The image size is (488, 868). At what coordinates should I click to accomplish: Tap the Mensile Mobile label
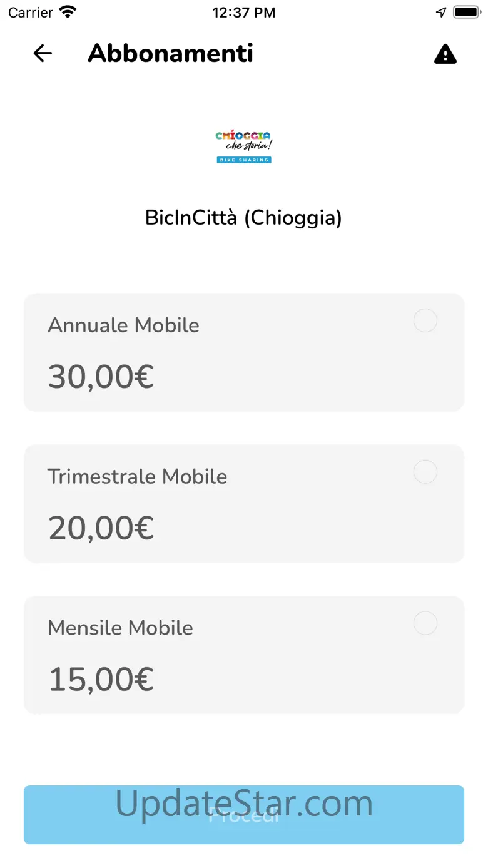point(120,628)
